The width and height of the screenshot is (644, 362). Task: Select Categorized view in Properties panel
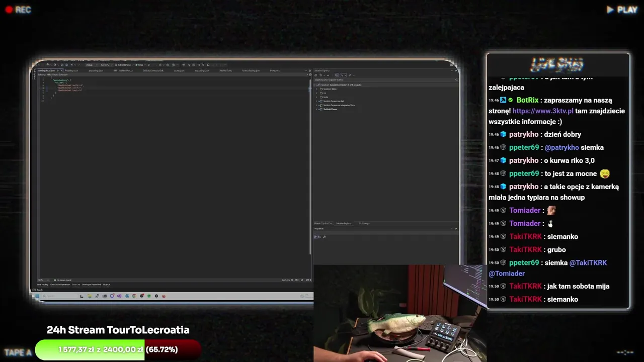click(x=315, y=237)
